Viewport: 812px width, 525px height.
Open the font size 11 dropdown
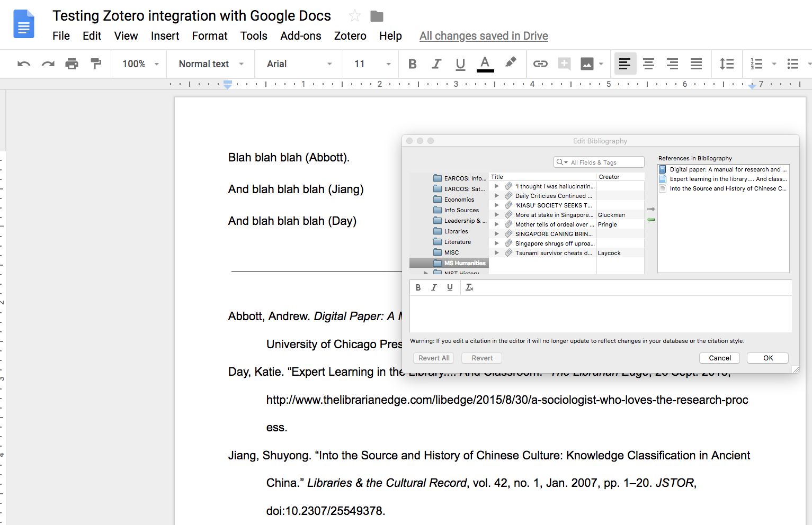[372, 64]
